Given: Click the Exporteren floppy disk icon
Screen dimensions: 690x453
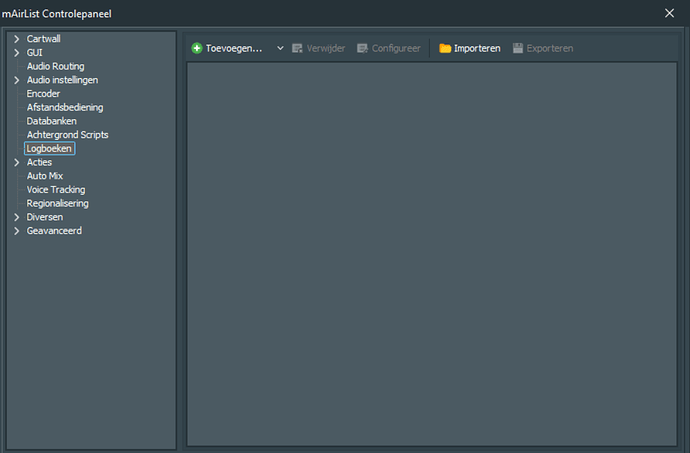Looking at the screenshot, I should tap(518, 48).
